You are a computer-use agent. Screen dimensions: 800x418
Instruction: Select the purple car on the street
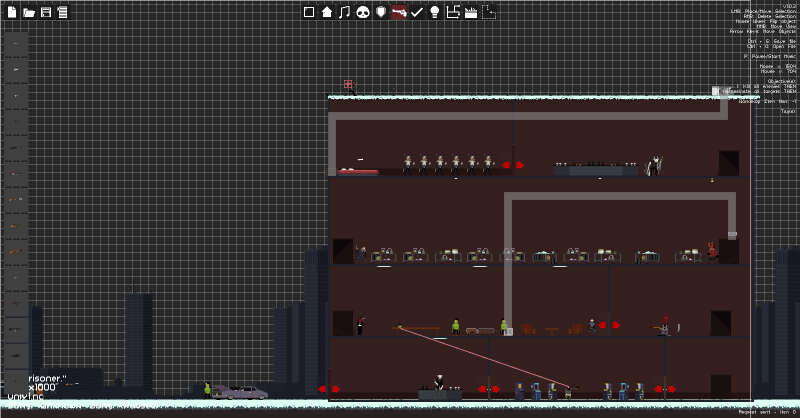click(x=240, y=392)
